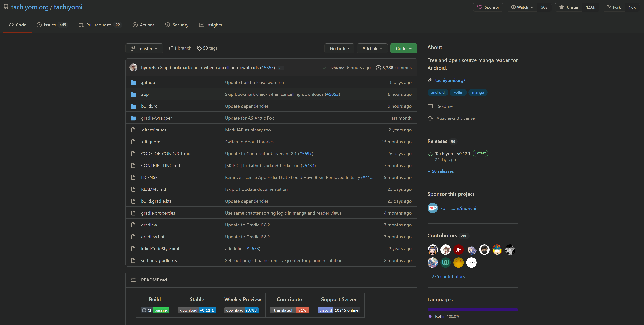Open the build.gradle.kts file
Viewport: 644px width, 325px height.
click(x=156, y=201)
